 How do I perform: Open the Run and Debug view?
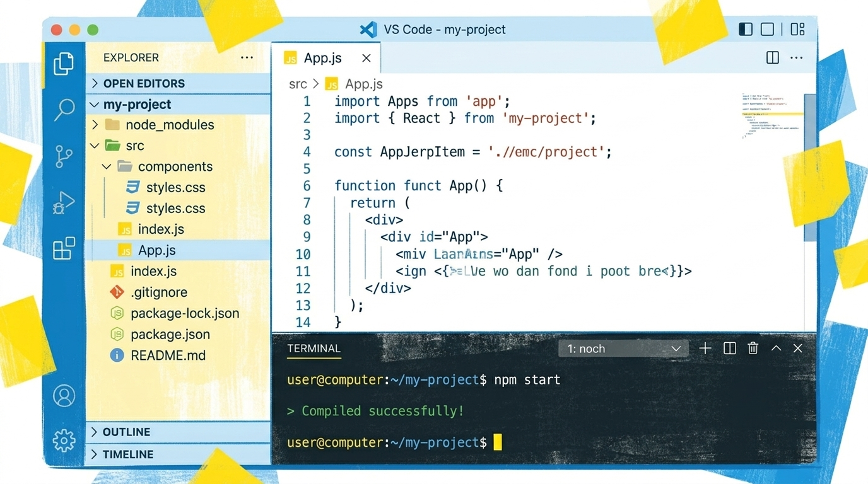64,202
